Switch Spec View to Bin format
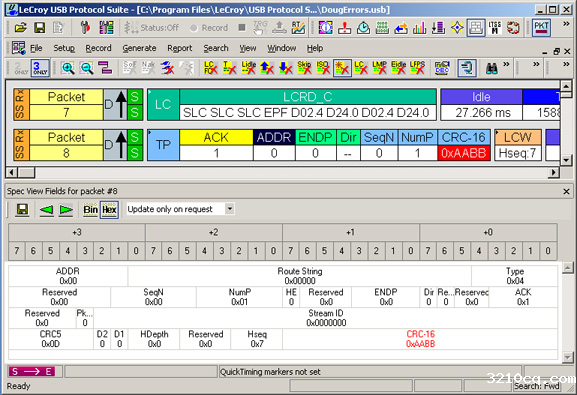Image resolution: width=577 pixels, height=395 pixels. (90, 210)
